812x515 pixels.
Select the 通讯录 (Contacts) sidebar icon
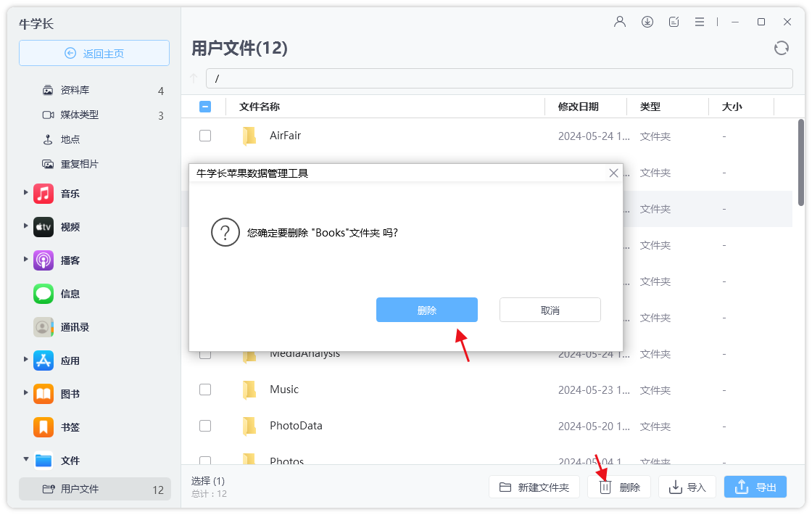43,327
